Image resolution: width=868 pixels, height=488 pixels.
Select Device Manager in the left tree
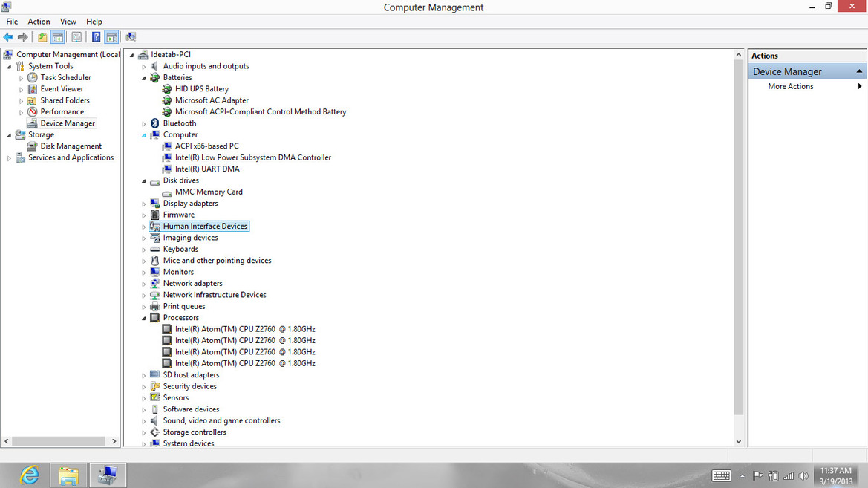(x=68, y=123)
